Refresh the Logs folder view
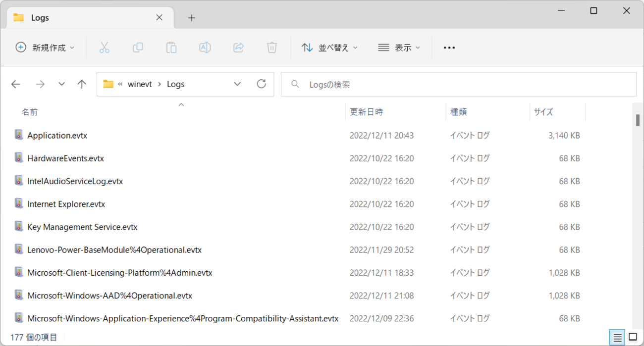The image size is (644, 346). tap(262, 84)
